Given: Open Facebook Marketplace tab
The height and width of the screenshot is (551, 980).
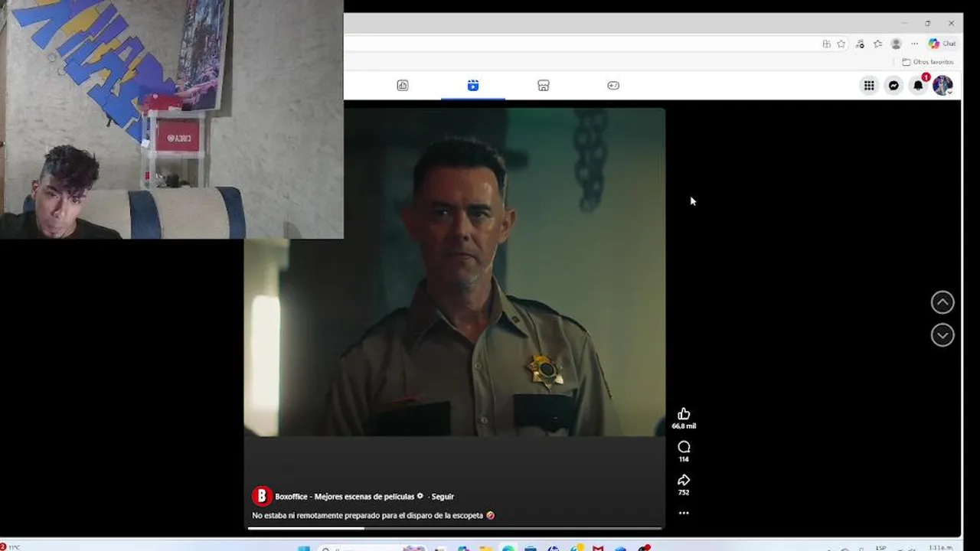Looking at the screenshot, I should [544, 86].
